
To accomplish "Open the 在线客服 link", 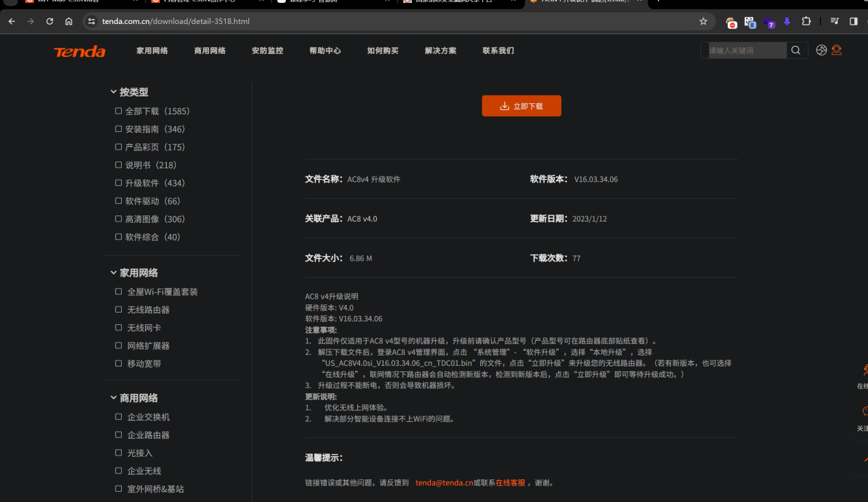I will pos(510,483).
